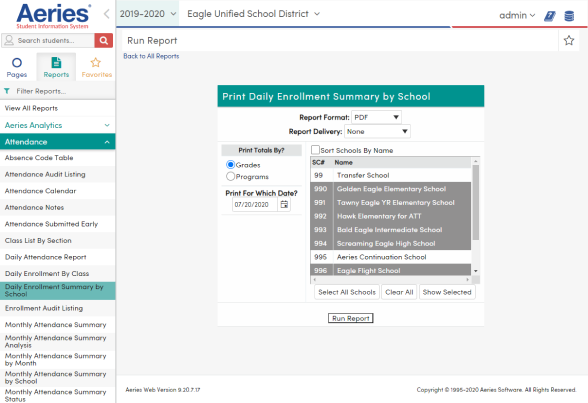Image resolution: width=588 pixels, height=403 pixels.
Task: Open the 2019-2020 year dropdown
Action: point(148,14)
